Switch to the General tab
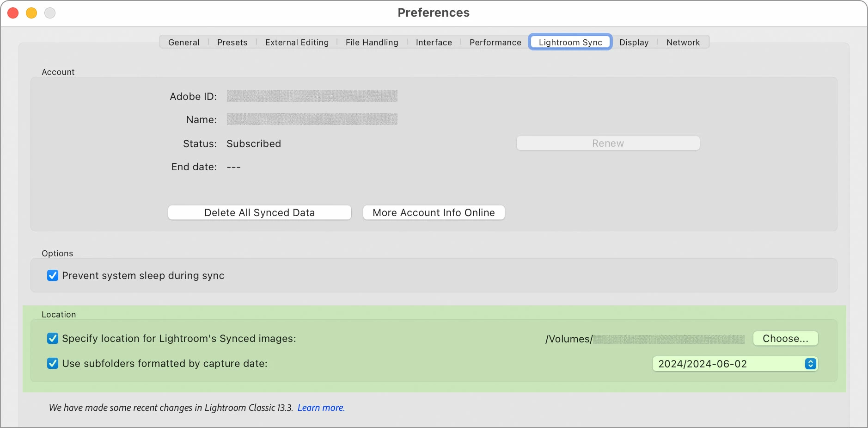Image resolution: width=868 pixels, height=428 pixels. 183,42
